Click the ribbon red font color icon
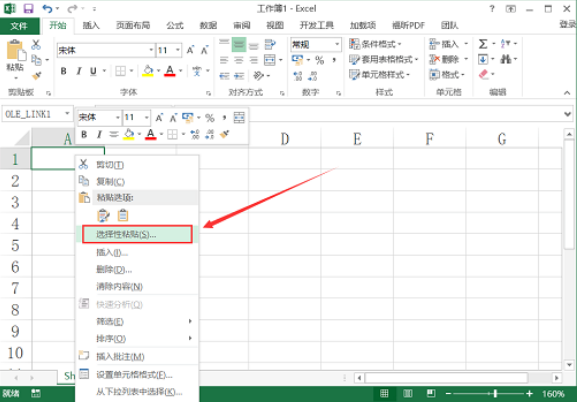This screenshot has width=577, height=402. coord(170,71)
